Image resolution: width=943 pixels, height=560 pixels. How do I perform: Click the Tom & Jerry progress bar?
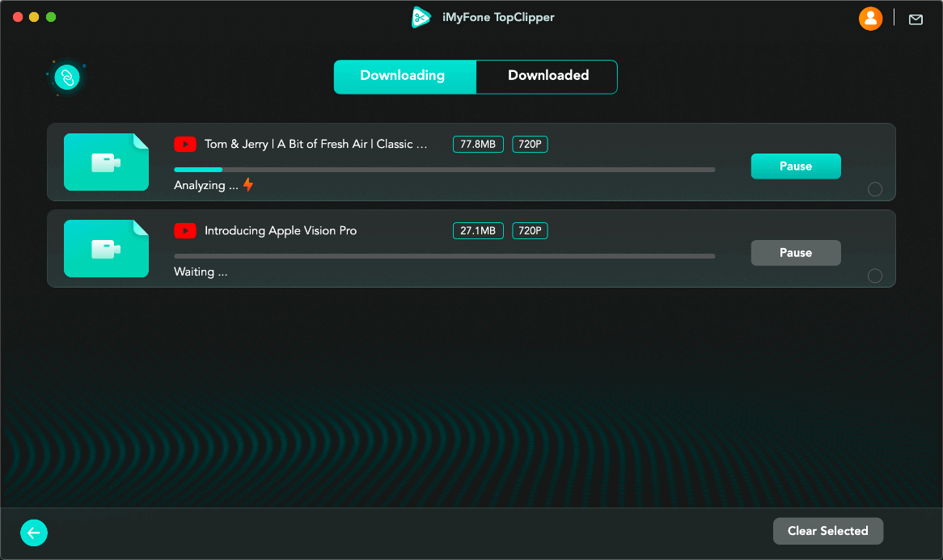444,170
